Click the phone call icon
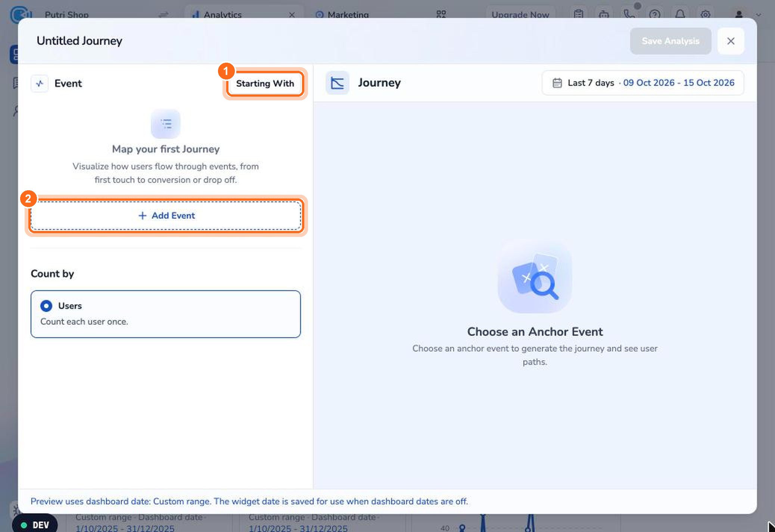 click(x=629, y=15)
